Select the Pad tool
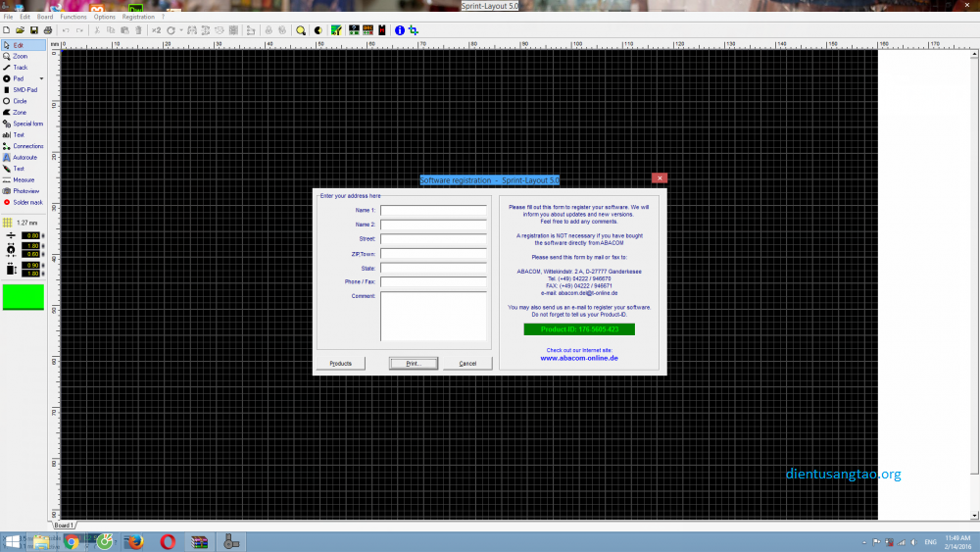The height and width of the screenshot is (552, 980). (x=19, y=78)
